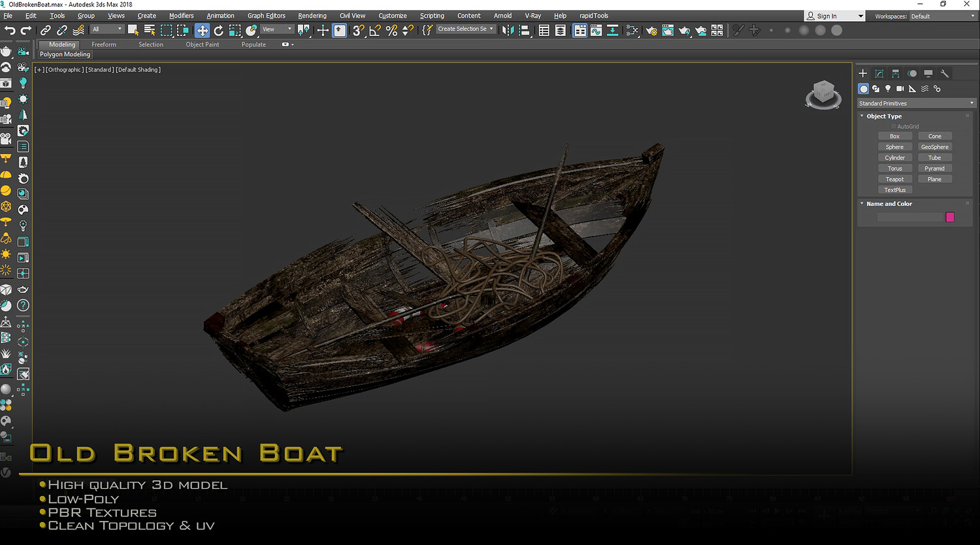This screenshot has height=545, width=980.
Task: Toggle the Ribbon display button
Action: pyautogui.click(x=580, y=30)
